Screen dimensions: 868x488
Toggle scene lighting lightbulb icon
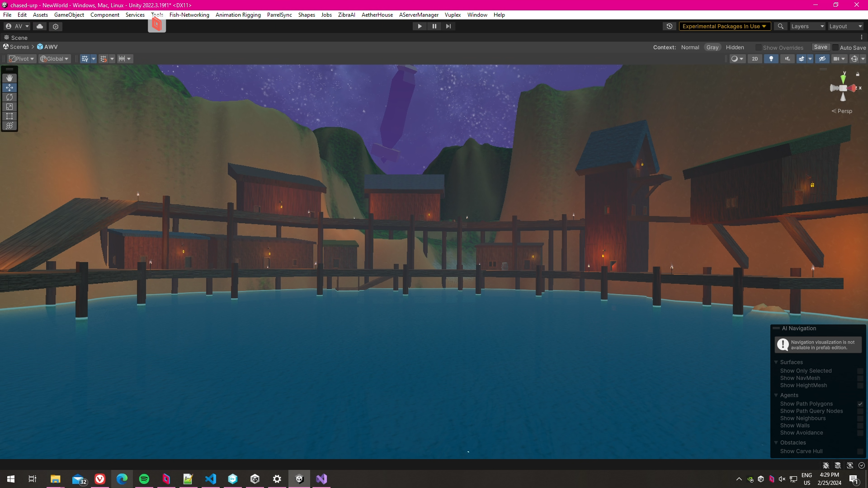tap(771, 59)
